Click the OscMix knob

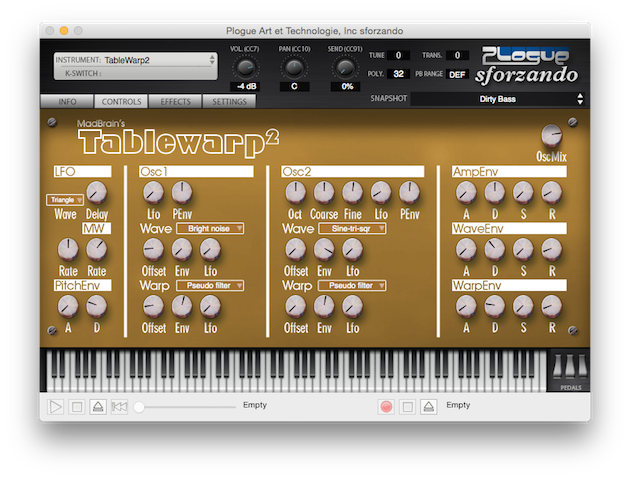pos(551,135)
